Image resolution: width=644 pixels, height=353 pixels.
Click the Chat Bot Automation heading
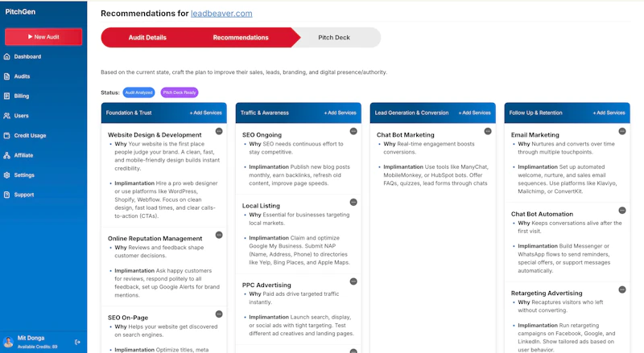pos(542,214)
